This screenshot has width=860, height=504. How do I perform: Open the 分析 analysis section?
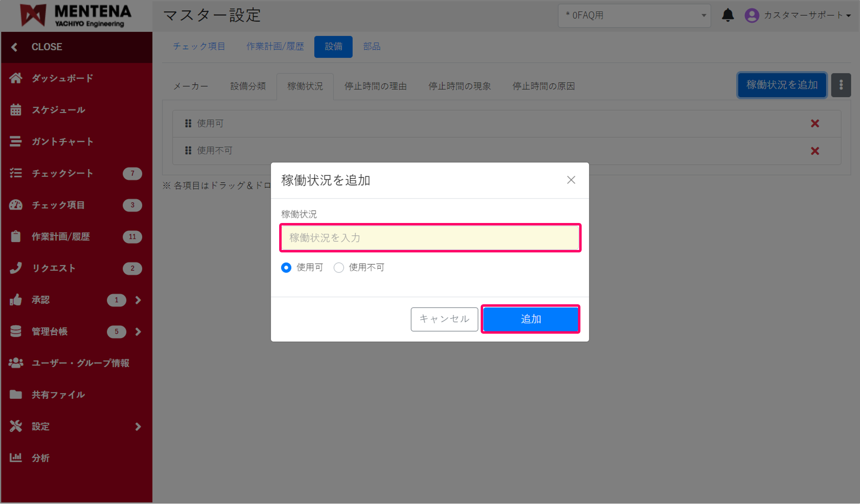[x=41, y=458]
